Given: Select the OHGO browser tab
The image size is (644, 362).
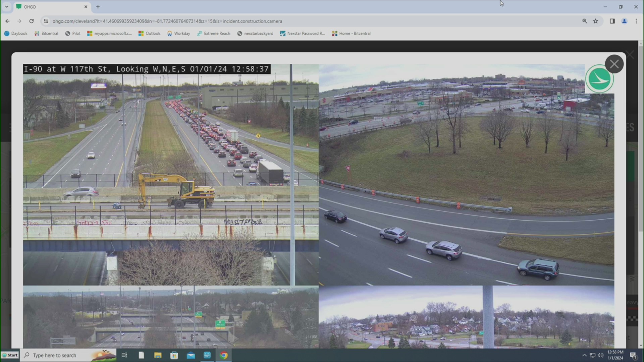Looking at the screenshot, I should [52, 7].
